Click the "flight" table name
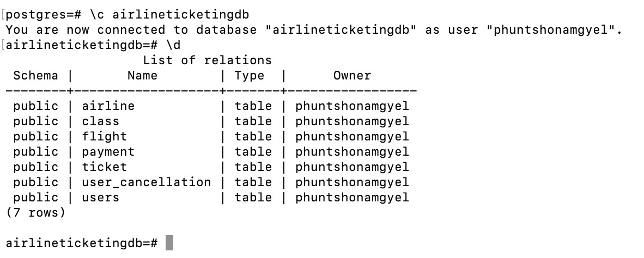Viewport: 644px width, 258px height. (x=104, y=137)
